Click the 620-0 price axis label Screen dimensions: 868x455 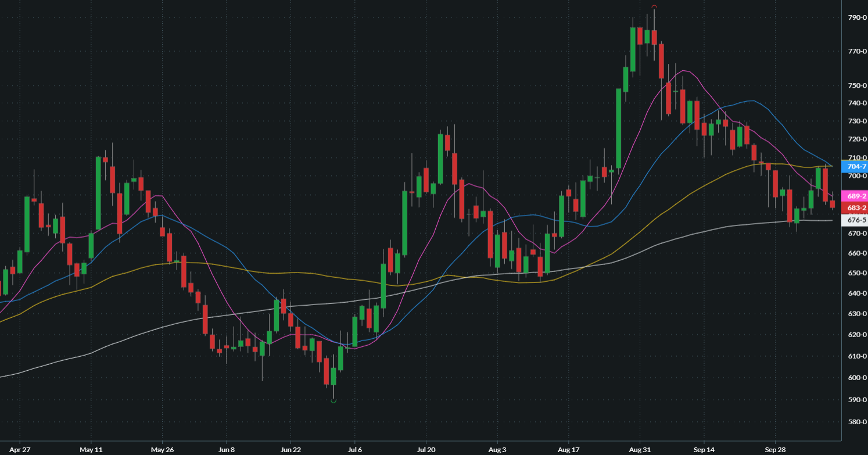857,335
